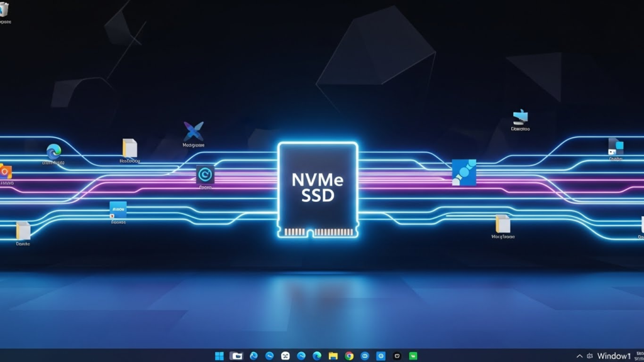Viewport: 644px width, 362px height.
Task: Select the orange app icon on the left edge
Action: [x=5, y=170]
